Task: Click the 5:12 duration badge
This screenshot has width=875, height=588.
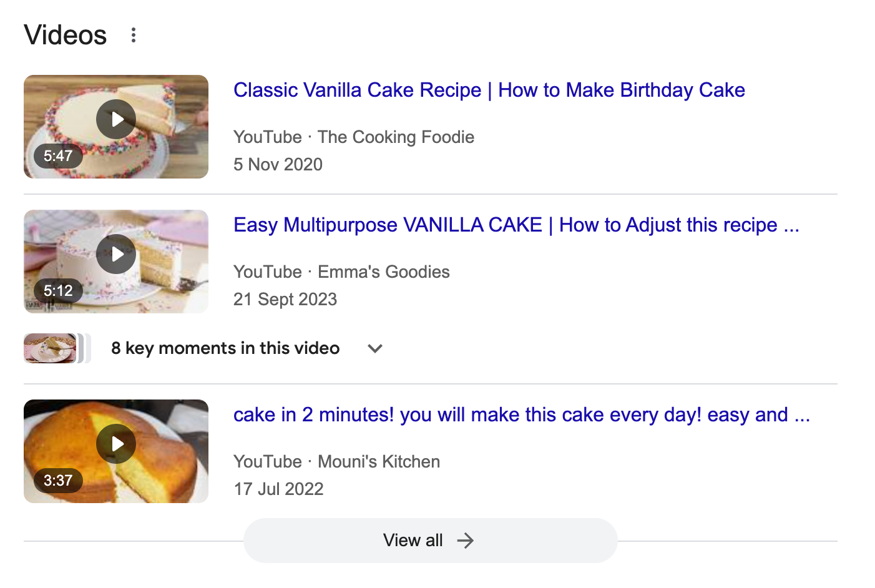Action: tap(57, 290)
